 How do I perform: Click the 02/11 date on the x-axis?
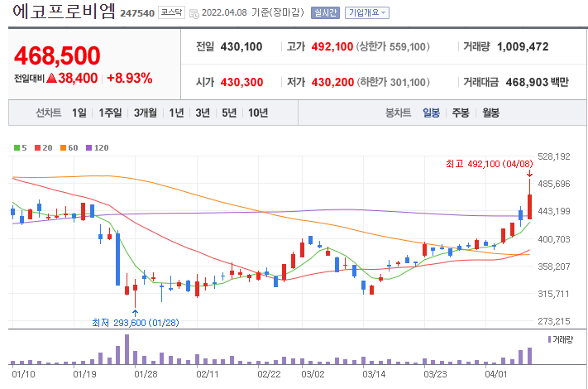tap(208, 374)
